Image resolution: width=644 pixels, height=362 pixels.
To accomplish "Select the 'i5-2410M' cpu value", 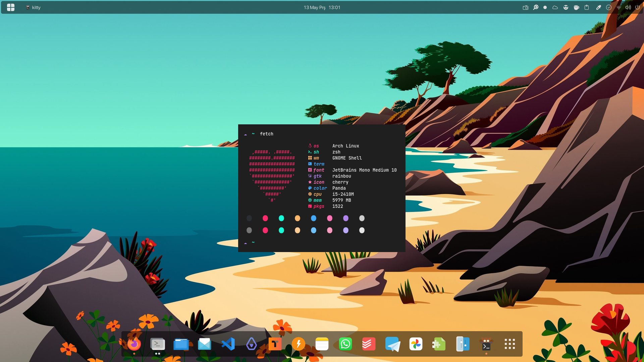I will pos(343,194).
